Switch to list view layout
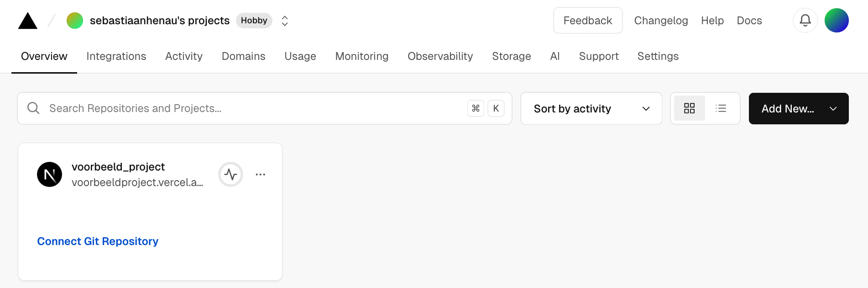Screen dimensions: 868x288 coord(721,108)
